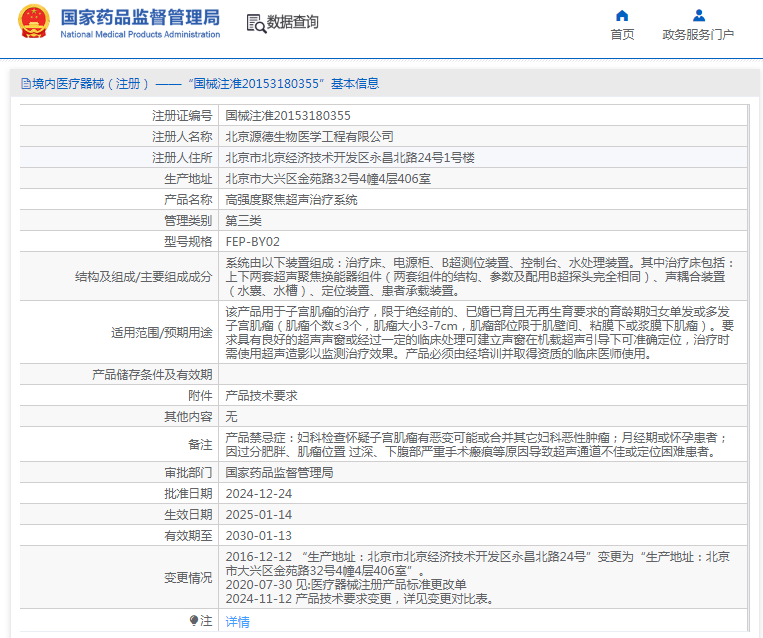The image size is (763, 638).
Task: Select registration number 国械注准20153180355 value
Action: (x=288, y=115)
